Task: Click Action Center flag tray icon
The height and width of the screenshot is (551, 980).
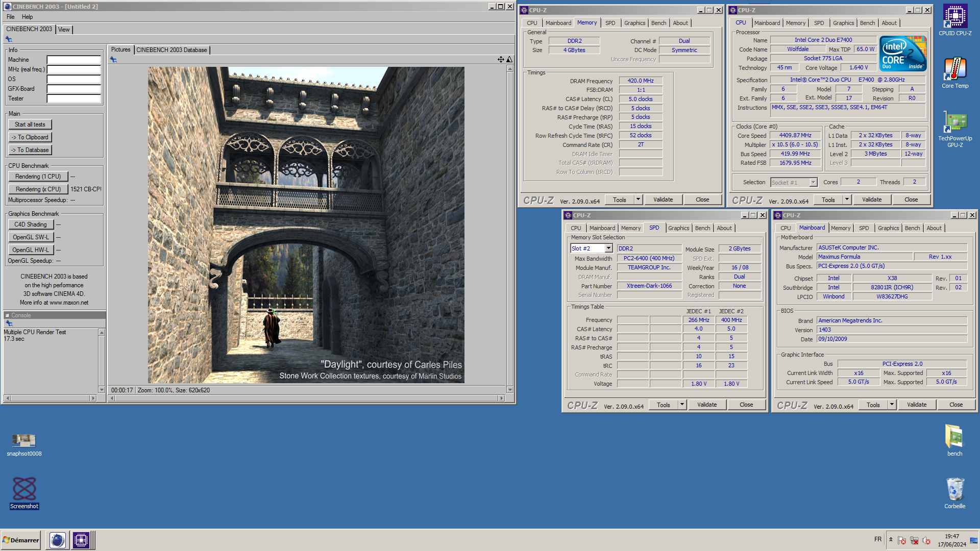Action: point(902,540)
